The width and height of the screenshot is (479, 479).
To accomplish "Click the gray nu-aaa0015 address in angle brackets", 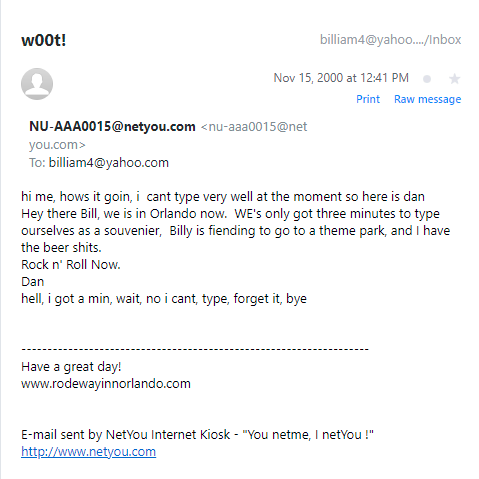I will pyautogui.click(x=168, y=136).
